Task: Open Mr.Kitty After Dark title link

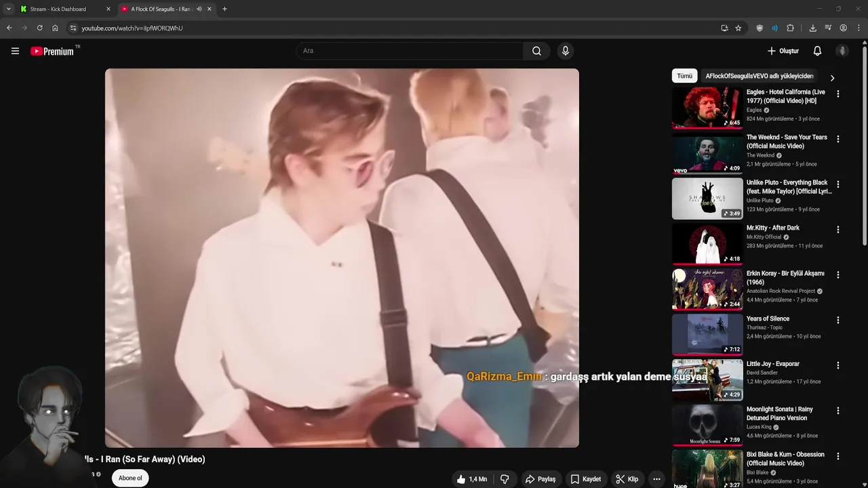Action: 772,228
